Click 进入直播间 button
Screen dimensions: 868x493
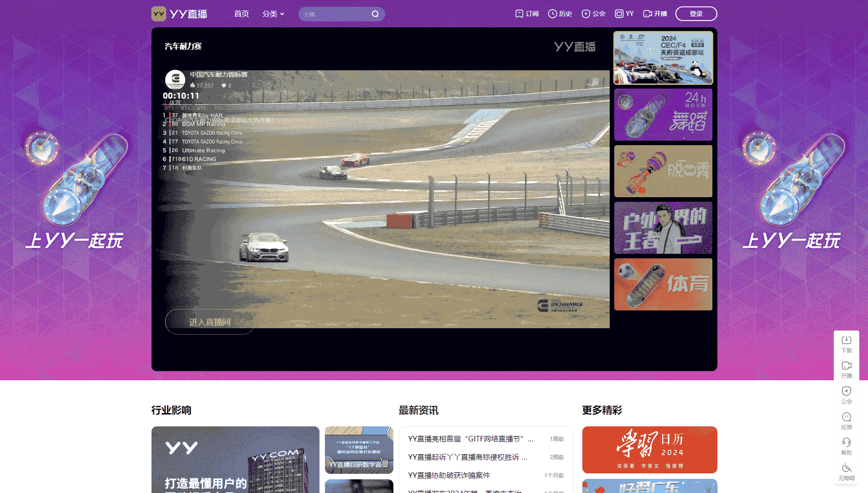tap(209, 322)
